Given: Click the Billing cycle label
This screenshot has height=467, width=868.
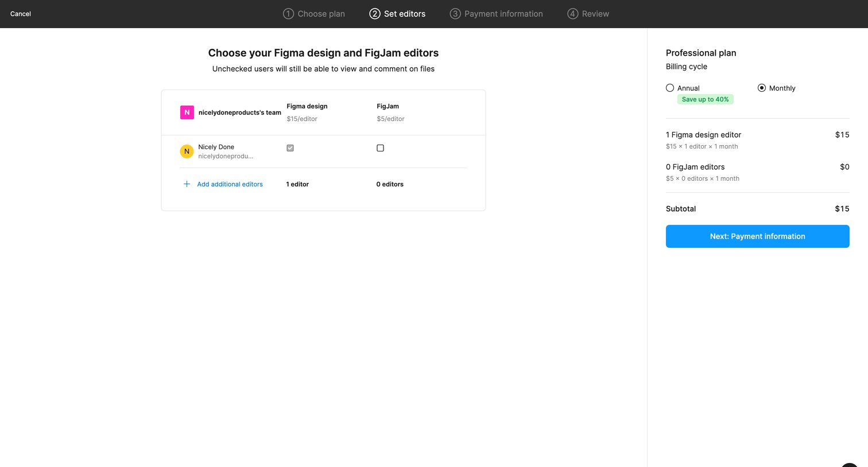Looking at the screenshot, I should [687, 67].
